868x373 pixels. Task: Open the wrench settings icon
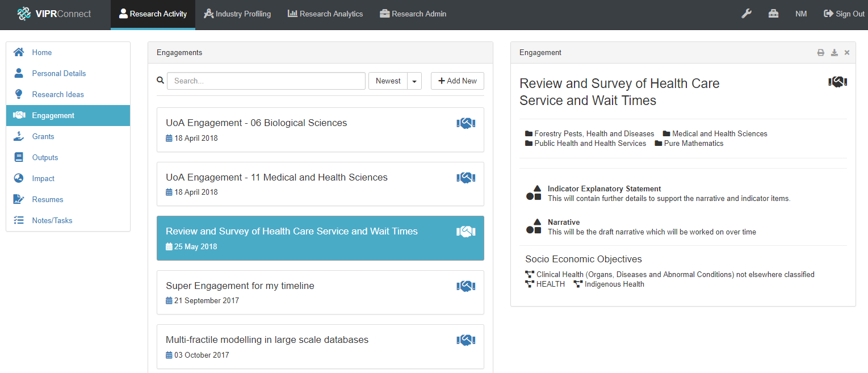pos(747,14)
